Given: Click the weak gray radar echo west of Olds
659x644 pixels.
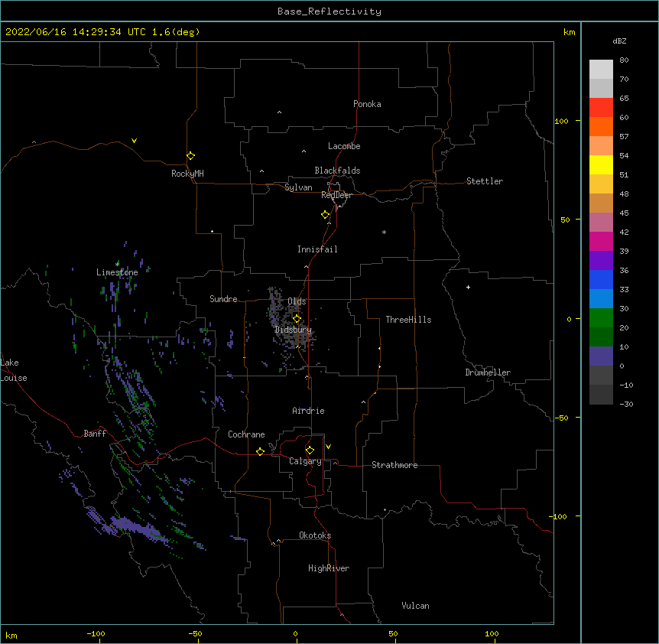Looking at the screenshot, I should (276, 304).
